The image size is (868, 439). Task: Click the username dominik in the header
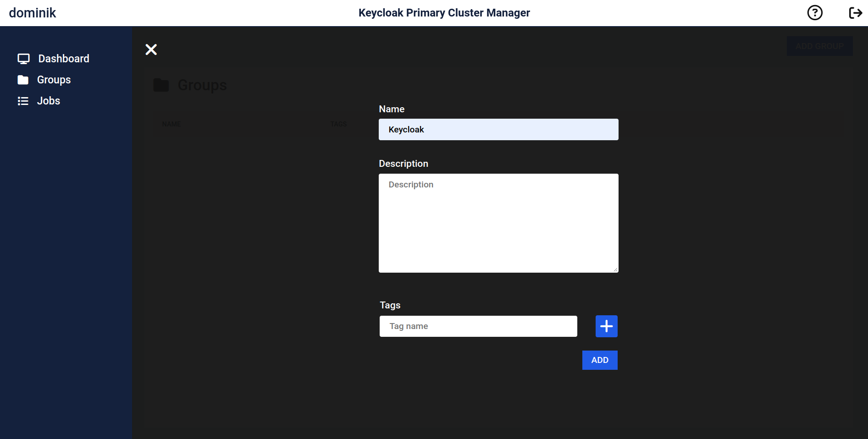coord(32,12)
